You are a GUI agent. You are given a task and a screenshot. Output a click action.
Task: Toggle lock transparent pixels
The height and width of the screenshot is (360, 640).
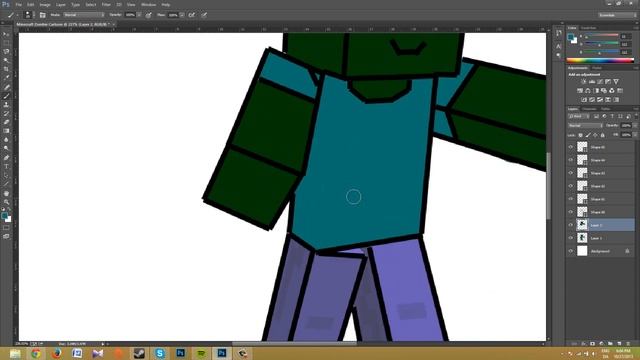[580, 135]
